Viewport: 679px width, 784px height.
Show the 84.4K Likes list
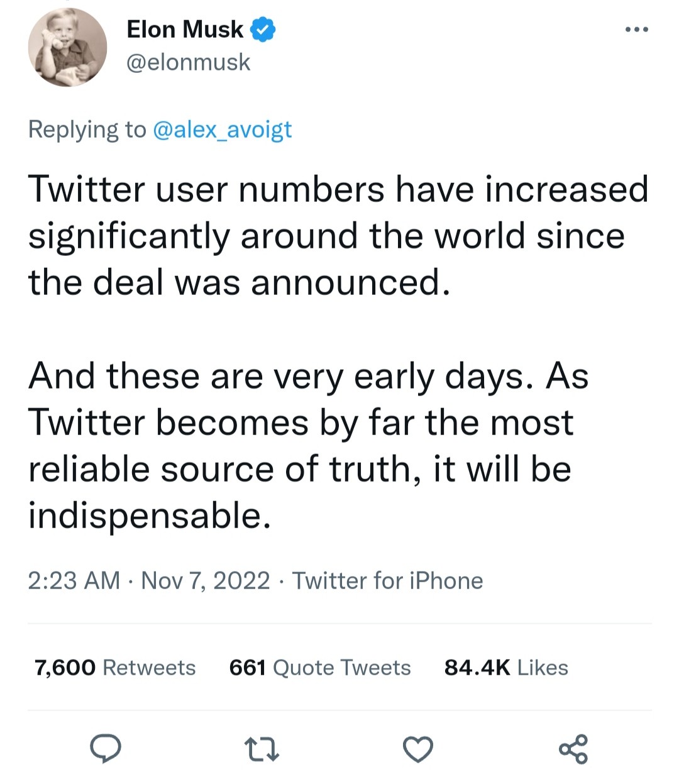pyautogui.click(x=506, y=667)
